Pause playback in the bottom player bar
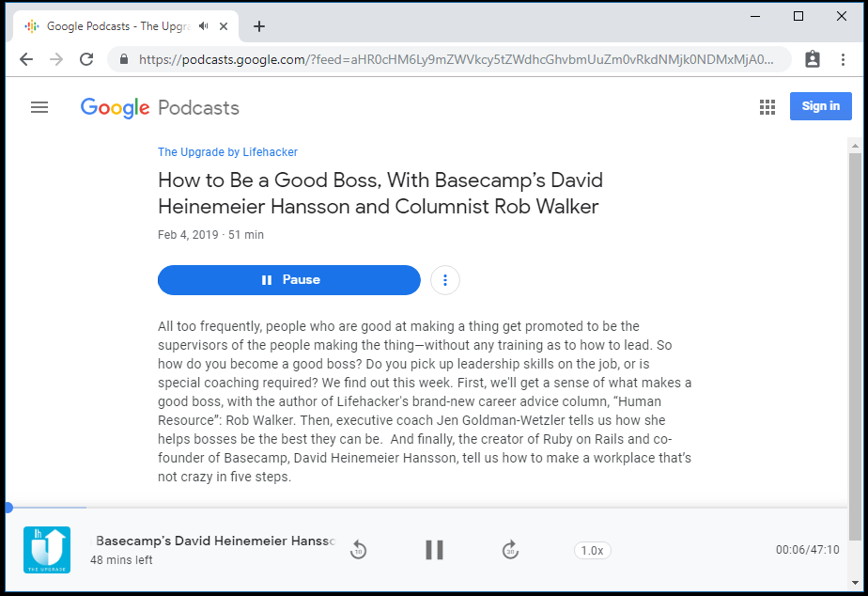This screenshot has width=868, height=596. [435, 550]
